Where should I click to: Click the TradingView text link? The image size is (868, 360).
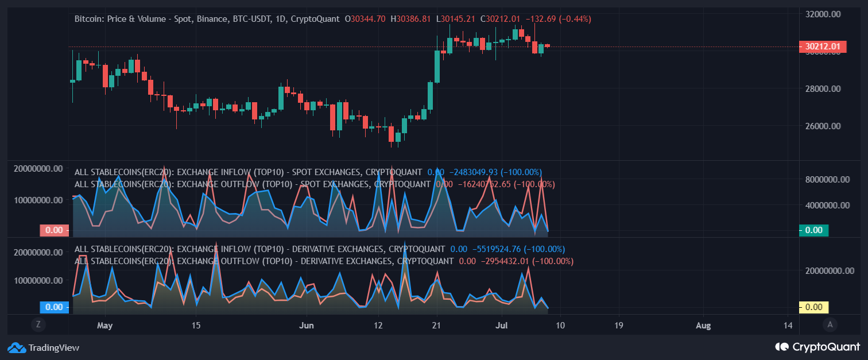[x=54, y=348]
